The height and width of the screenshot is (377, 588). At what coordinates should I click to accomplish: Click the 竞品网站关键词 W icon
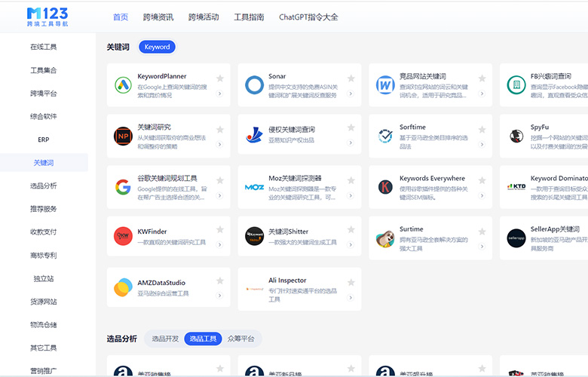(x=385, y=85)
